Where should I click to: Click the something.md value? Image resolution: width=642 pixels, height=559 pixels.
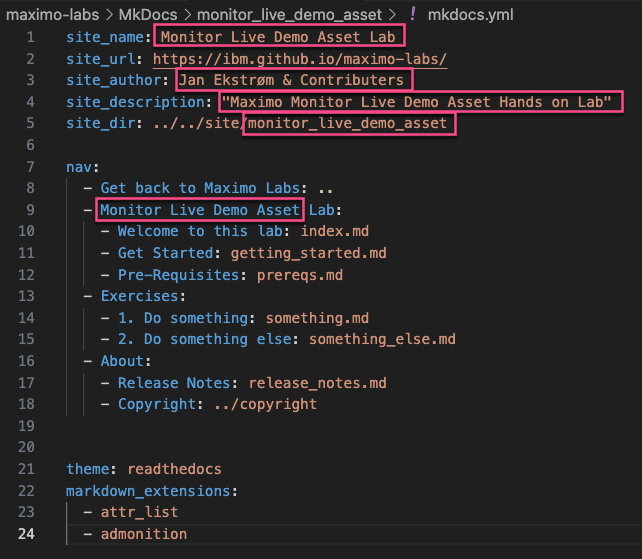click(317, 318)
